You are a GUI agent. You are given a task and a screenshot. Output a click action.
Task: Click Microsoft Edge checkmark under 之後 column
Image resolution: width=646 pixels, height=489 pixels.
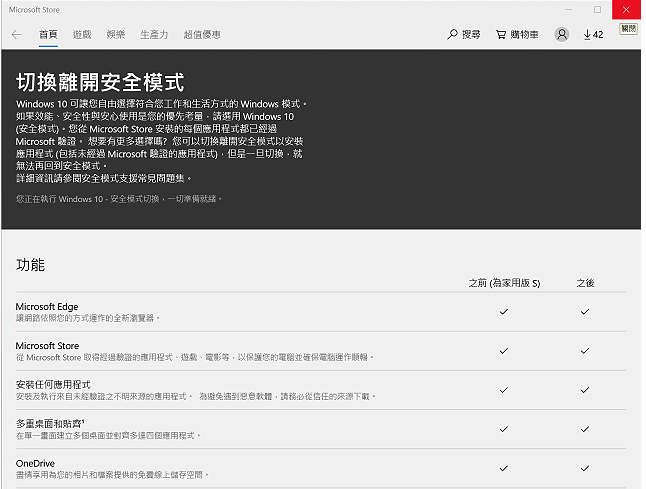click(x=585, y=311)
